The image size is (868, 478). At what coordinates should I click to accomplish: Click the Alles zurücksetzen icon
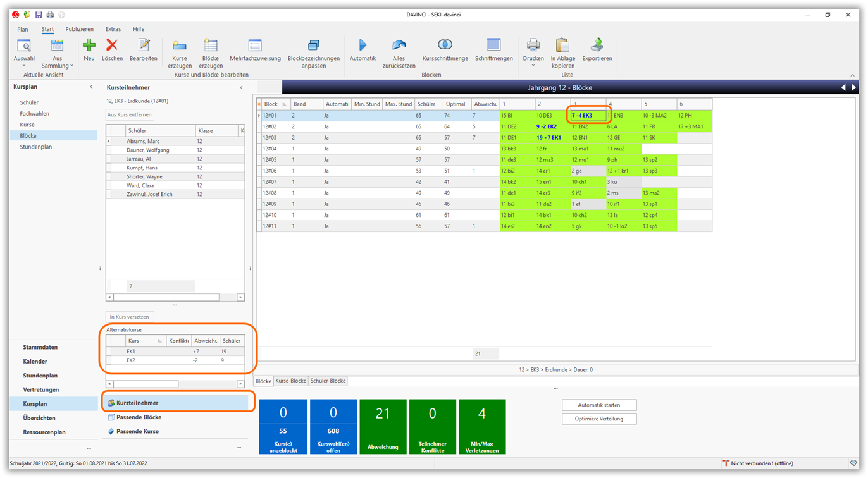click(399, 46)
